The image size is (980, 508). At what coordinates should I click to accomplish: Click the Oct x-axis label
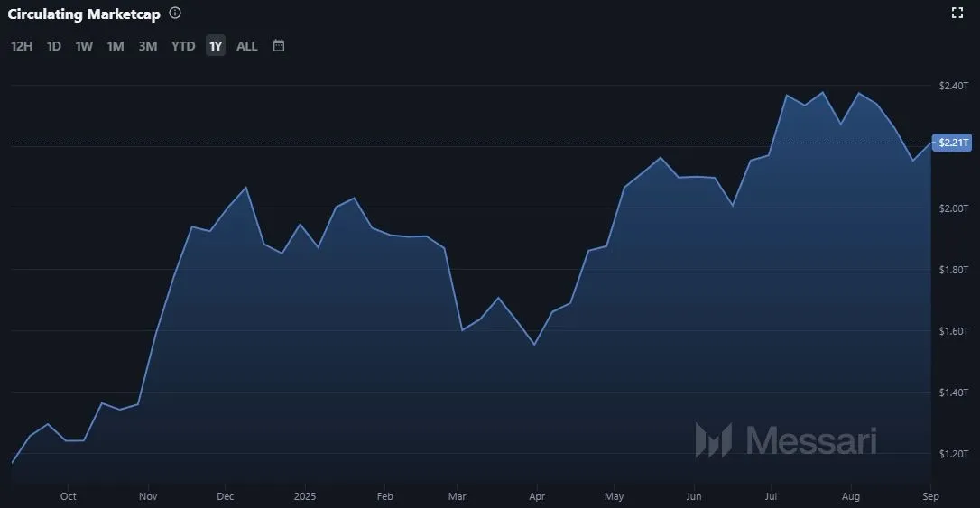(68, 496)
